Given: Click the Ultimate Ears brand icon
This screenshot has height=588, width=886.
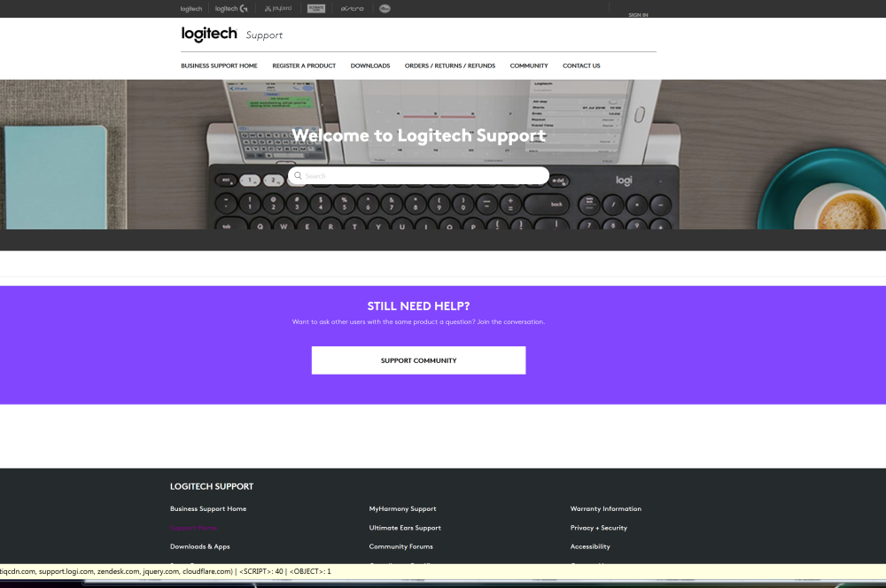Looking at the screenshot, I should tap(316, 9).
